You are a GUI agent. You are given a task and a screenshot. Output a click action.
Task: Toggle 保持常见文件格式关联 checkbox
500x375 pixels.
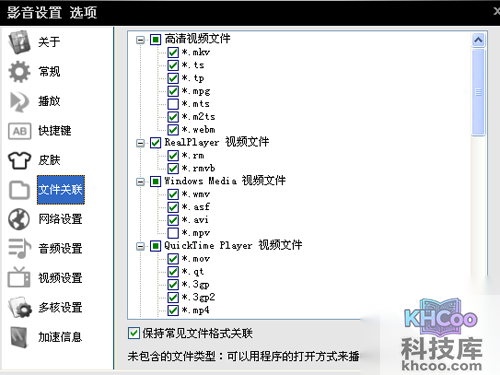(134, 333)
